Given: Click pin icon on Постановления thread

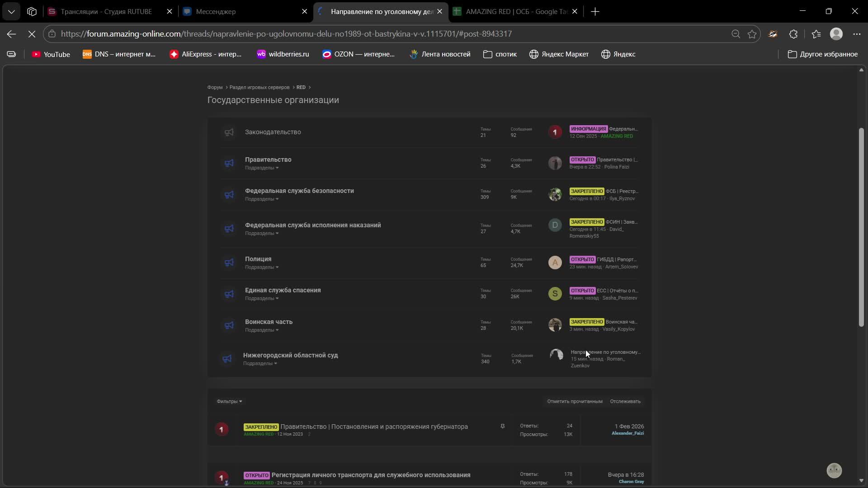Looking at the screenshot, I should pyautogui.click(x=502, y=426).
